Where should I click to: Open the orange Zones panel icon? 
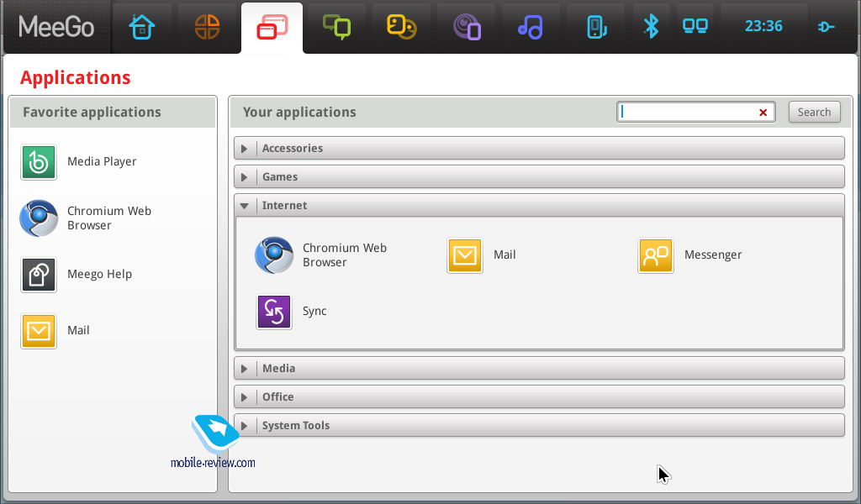207,26
